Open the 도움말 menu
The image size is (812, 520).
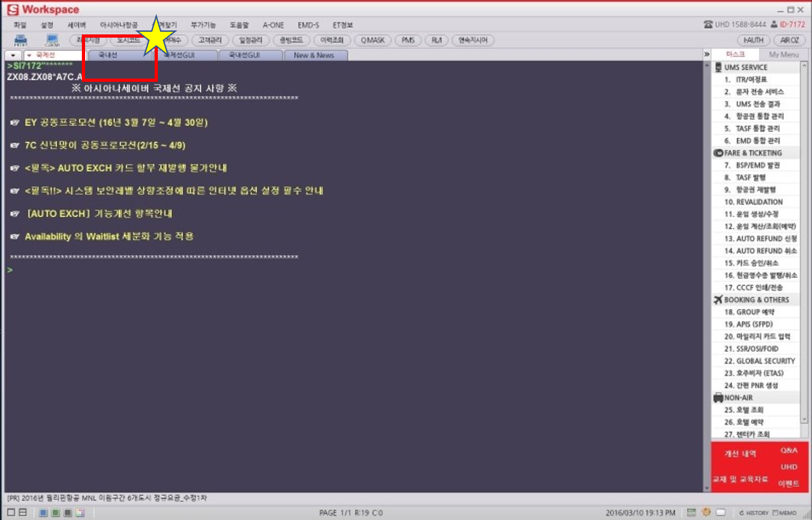pos(239,25)
